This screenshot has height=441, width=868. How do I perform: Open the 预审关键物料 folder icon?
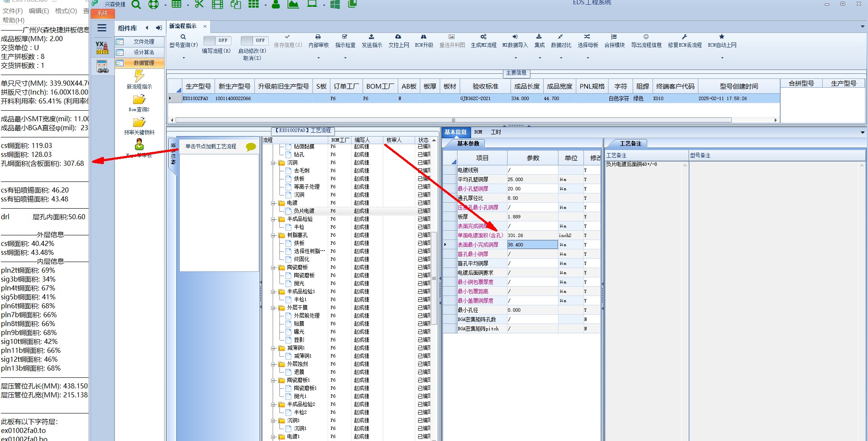(139, 123)
